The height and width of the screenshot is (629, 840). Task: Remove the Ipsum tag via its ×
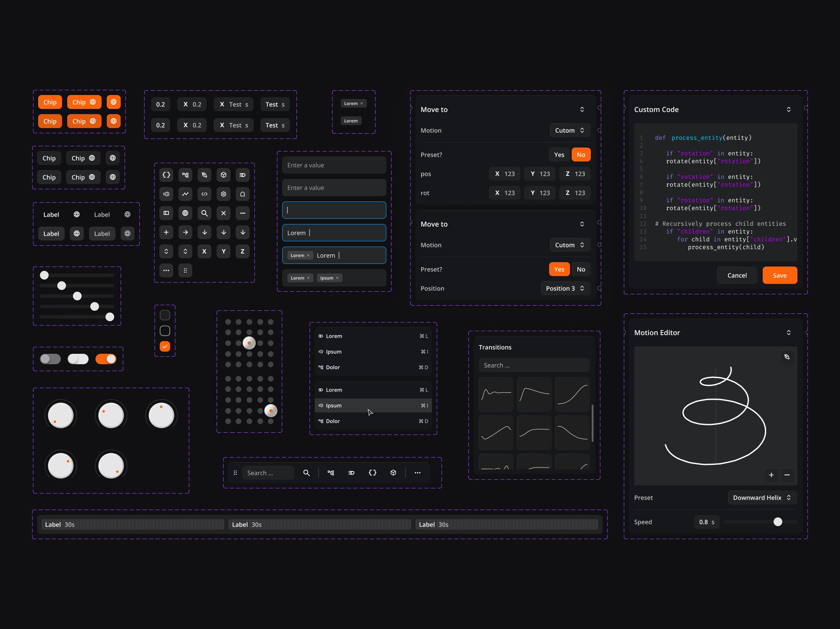click(337, 278)
